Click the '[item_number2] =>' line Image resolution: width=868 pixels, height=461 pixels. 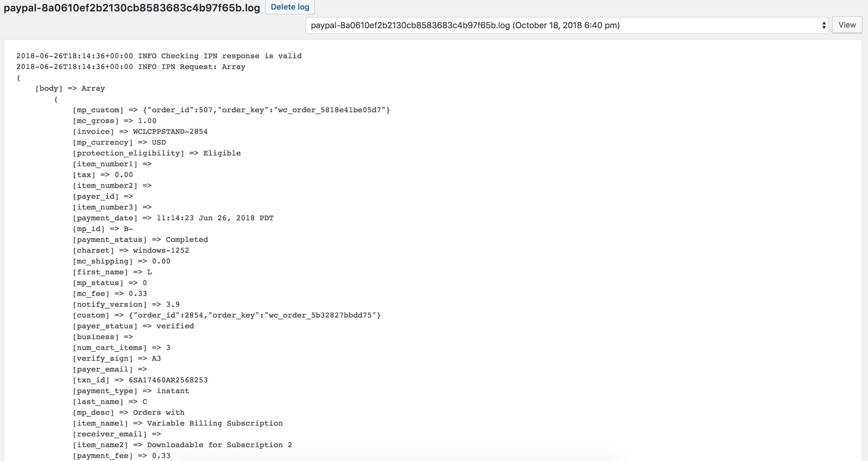coord(112,185)
